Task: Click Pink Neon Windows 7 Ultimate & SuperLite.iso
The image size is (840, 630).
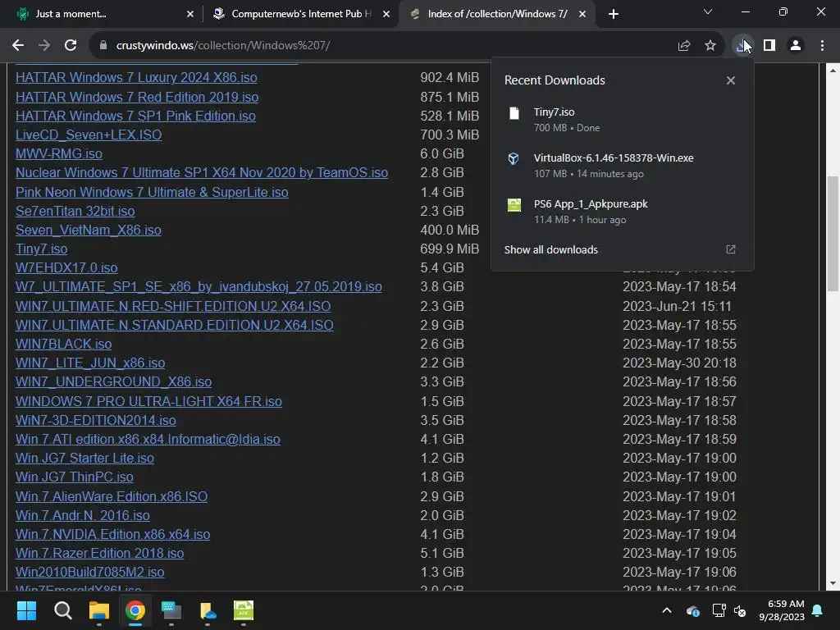Action: click(x=152, y=192)
